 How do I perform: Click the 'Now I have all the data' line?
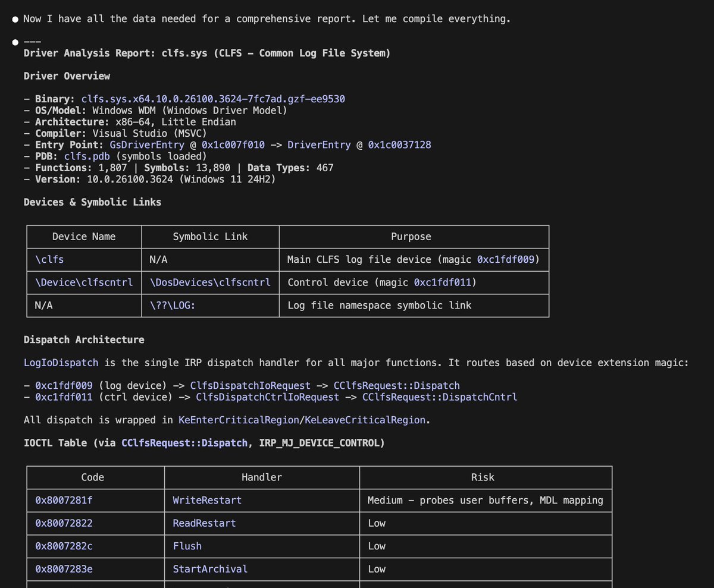pos(267,18)
